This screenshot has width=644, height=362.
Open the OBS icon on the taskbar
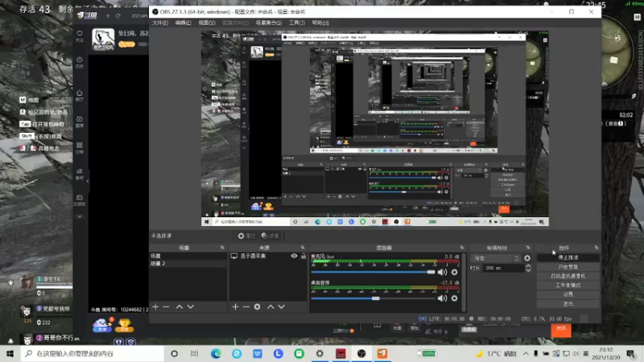coord(361,353)
